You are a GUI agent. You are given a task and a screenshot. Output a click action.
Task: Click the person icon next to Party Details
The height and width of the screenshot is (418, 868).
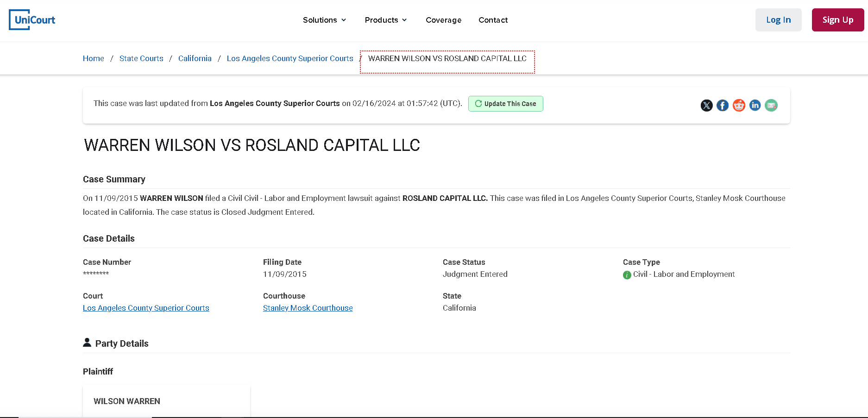tap(87, 343)
